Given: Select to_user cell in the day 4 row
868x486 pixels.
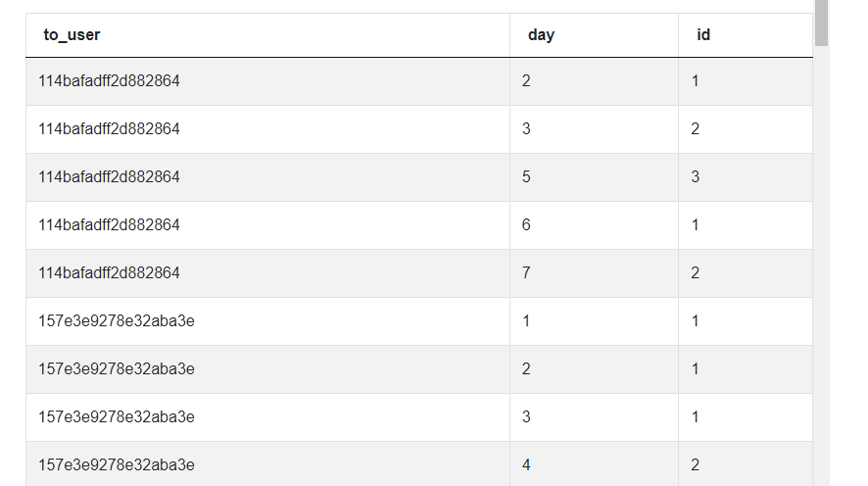Looking at the screenshot, I should (x=117, y=465).
